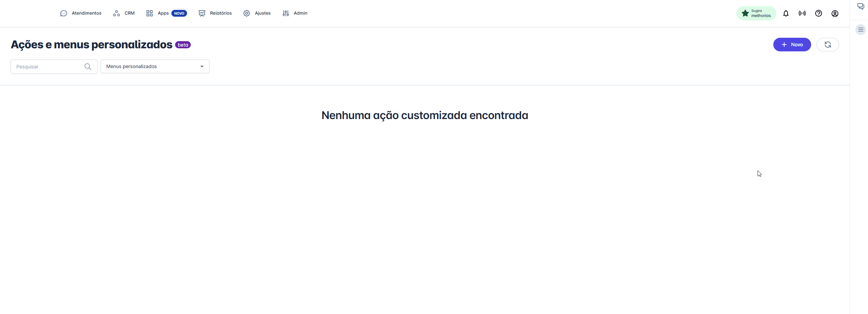The height and width of the screenshot is (314, 868).
Task: Open the Relatórios chart icon
Action: (202, 13)
